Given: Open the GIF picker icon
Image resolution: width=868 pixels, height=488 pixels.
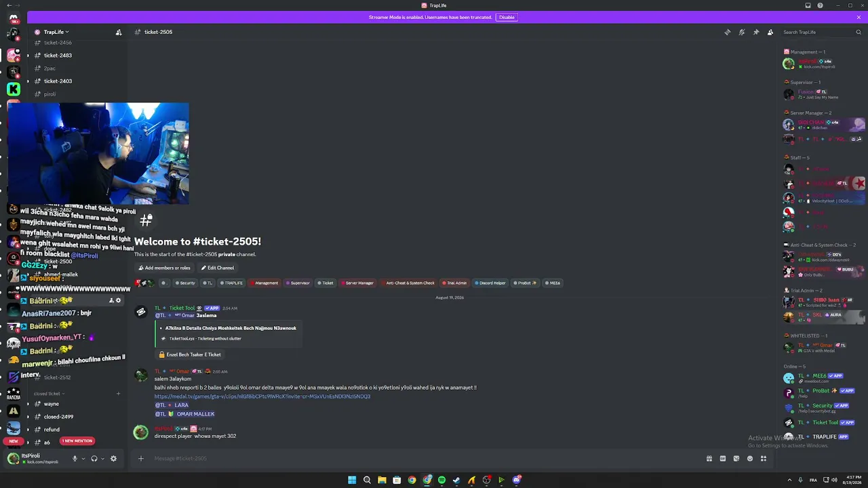Looking at the screenshot, I should [x=723, y=459].
